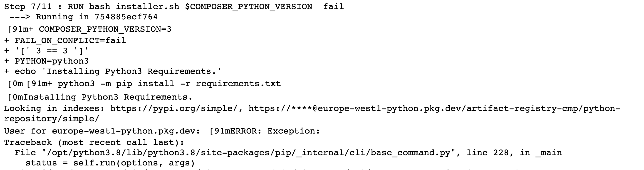The height and width of the screenshot is (170, 644).
Task: Click the echo 'Installing Python3 Requirements.' line
Action: coord(112,72)
